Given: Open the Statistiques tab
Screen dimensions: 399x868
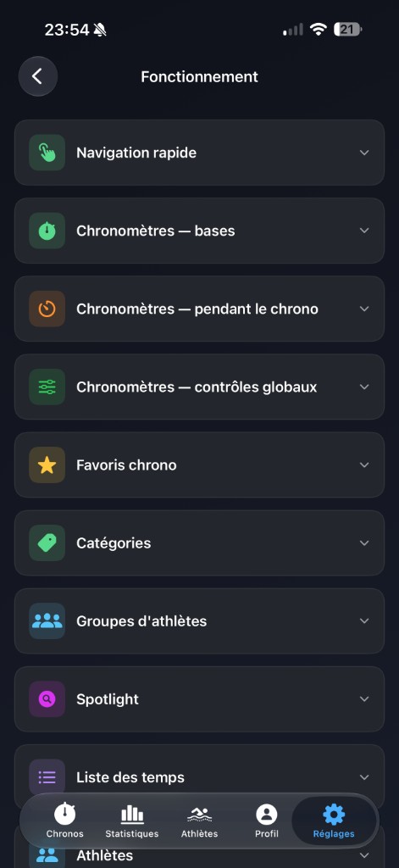Looking at the screenshot, I should (131, 820).
